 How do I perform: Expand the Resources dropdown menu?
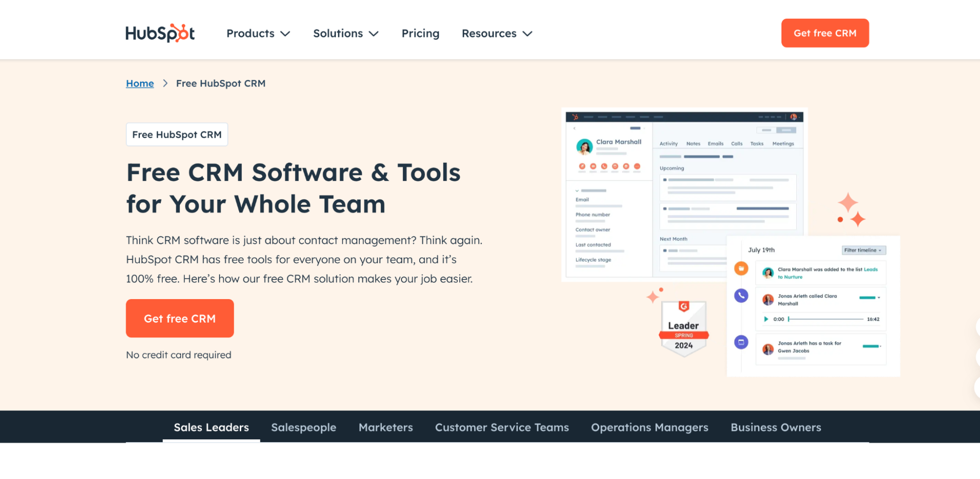pyautogui.click(x=497, y=33)
